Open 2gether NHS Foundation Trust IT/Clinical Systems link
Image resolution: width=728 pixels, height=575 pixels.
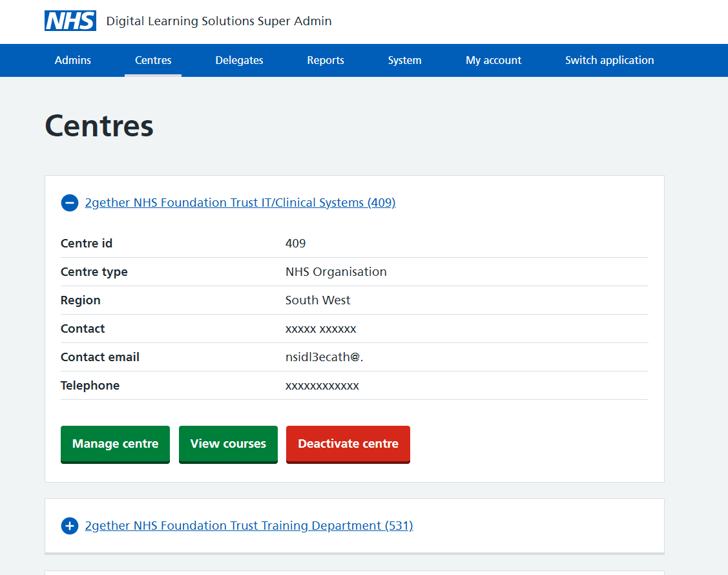[x=240, y=203]
